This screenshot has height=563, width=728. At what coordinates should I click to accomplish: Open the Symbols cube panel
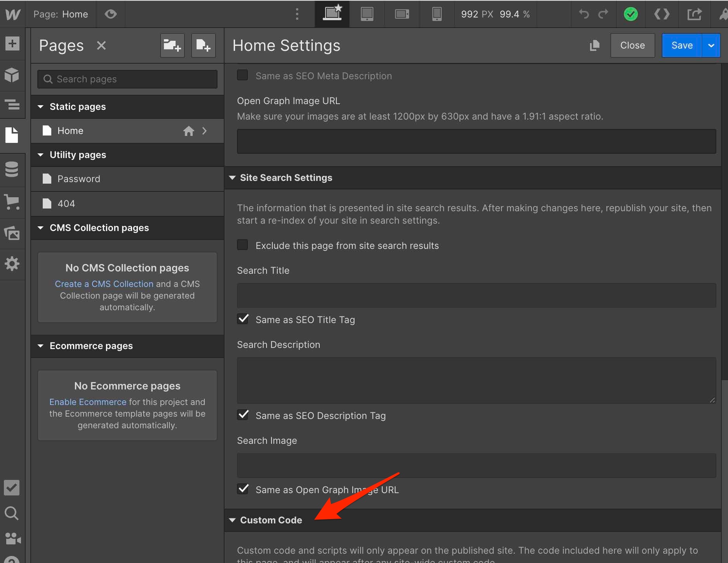(x=12, y=75)
